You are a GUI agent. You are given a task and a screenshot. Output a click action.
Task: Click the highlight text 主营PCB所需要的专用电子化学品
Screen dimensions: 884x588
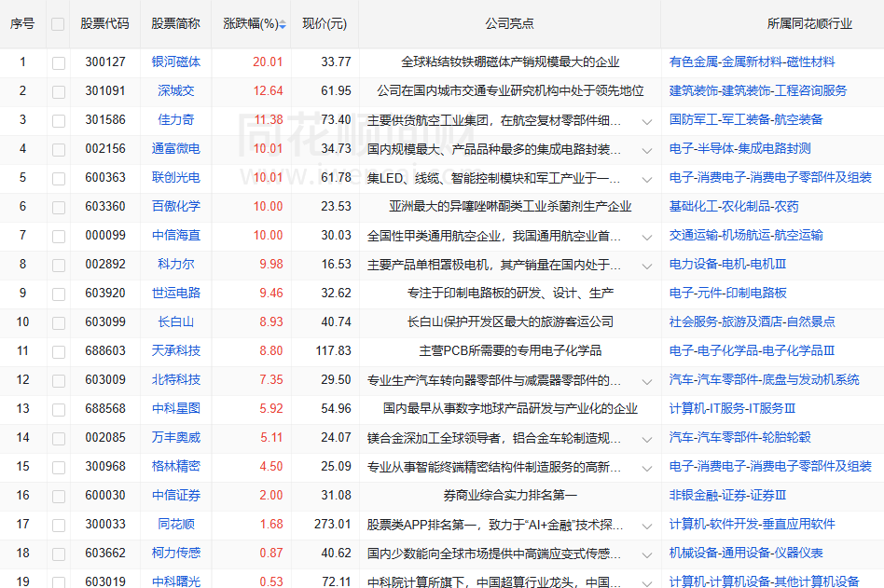click(x=510, y=351)
